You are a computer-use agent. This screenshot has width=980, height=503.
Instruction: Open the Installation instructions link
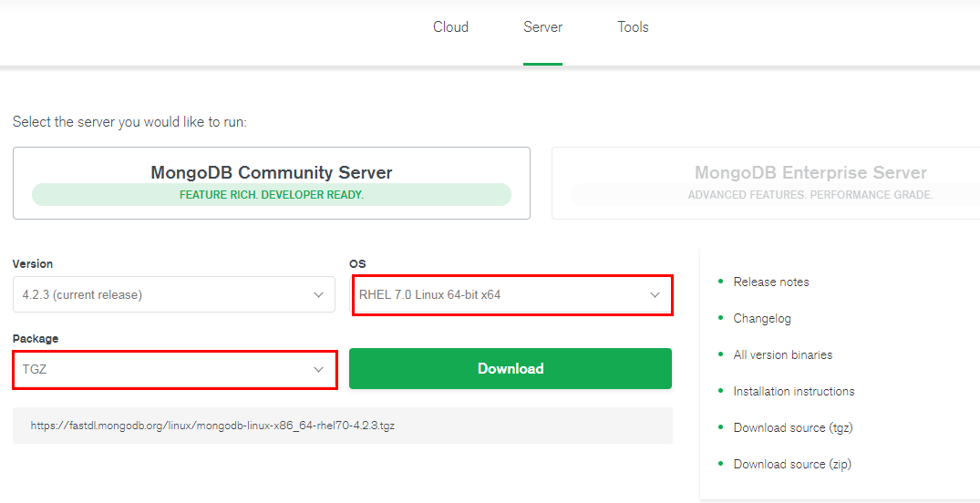pos(794,391)
